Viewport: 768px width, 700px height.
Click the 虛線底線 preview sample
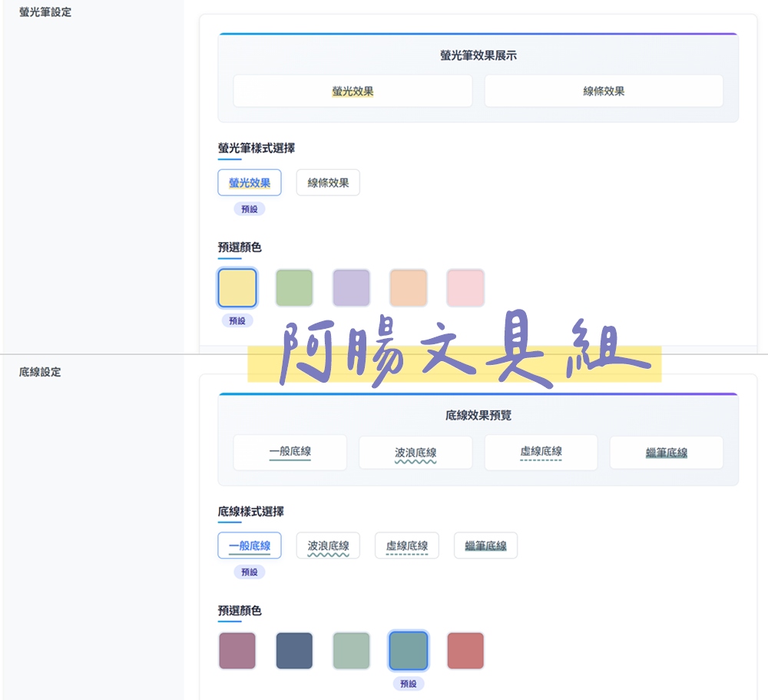541,453
